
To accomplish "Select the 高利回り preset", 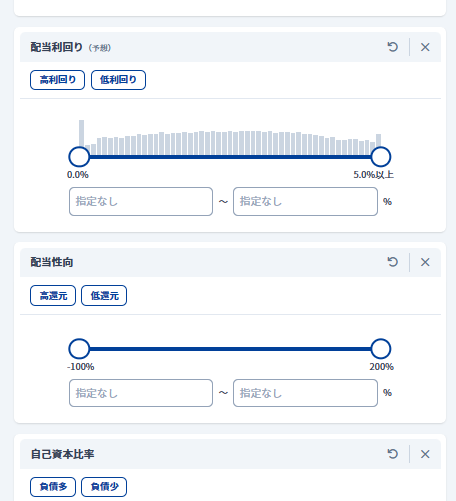I will (x=57, y=80).
